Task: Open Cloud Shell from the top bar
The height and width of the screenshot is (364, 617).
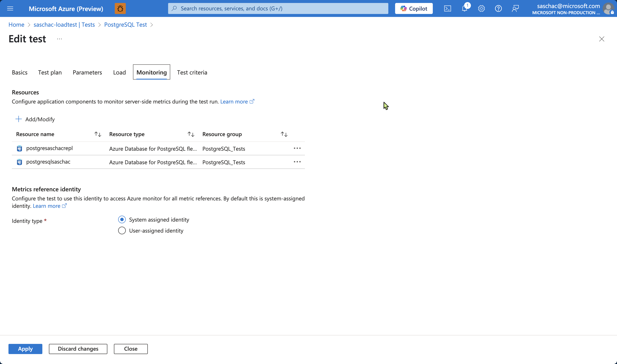Action: click(x=447, y=9)
